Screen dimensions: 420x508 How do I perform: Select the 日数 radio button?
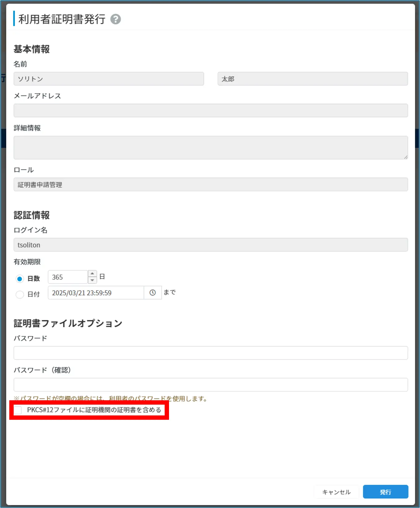pyautogui.click(x=20, y=279)
